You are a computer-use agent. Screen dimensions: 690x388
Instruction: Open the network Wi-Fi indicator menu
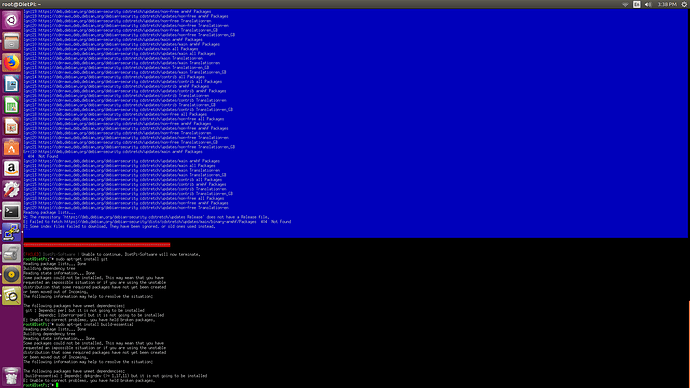(x=625, y=4)
